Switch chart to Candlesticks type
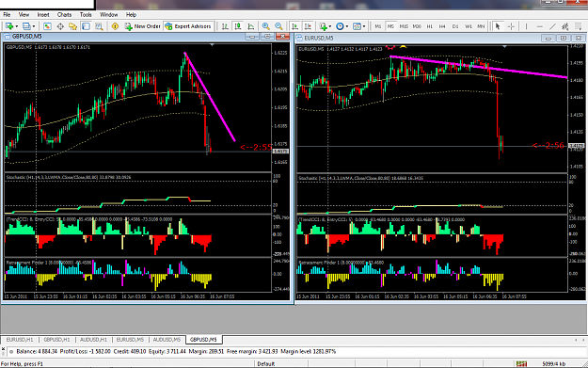 [238, 26]
